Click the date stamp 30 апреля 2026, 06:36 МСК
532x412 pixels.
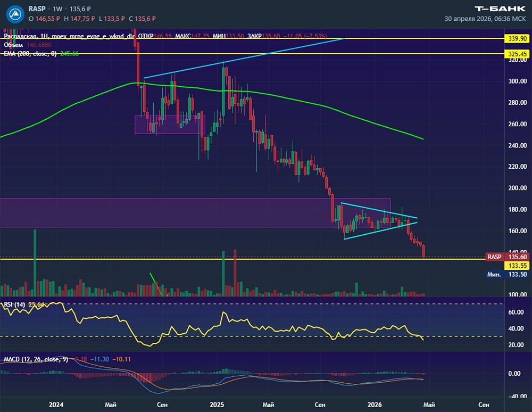[x=485, y=19]
